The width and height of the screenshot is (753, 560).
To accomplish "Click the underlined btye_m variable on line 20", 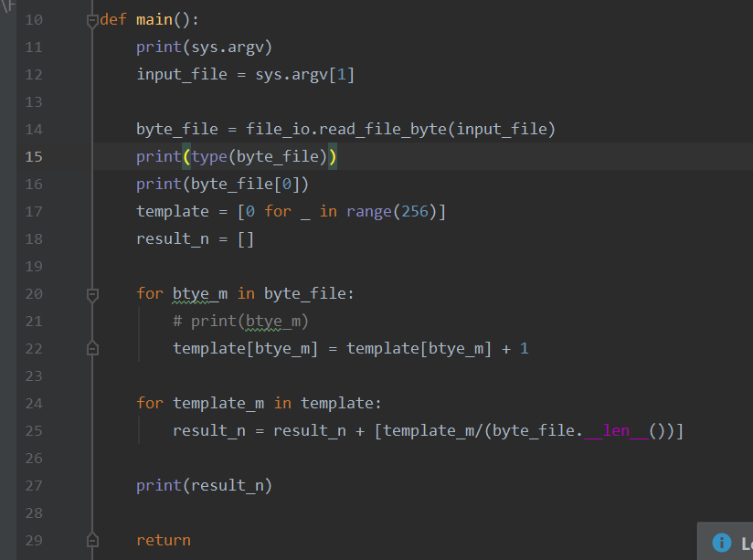I will [x=200, y=294].
